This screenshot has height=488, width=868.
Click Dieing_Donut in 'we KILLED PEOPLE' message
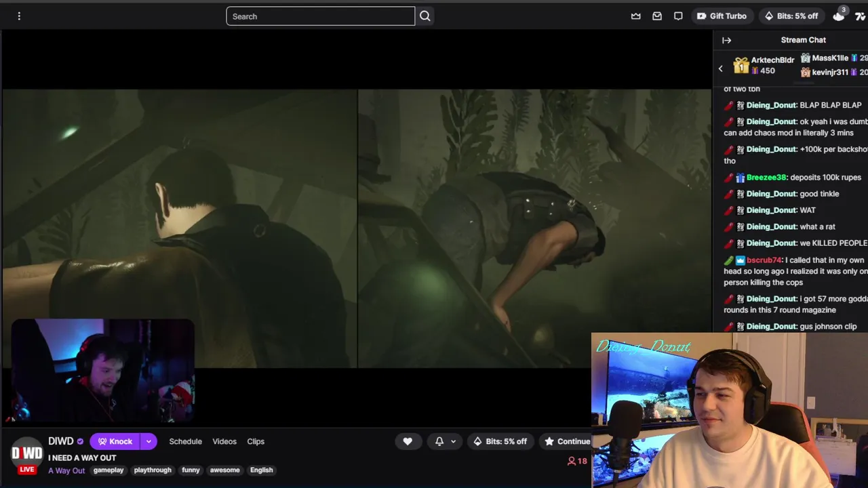(771, 243)
